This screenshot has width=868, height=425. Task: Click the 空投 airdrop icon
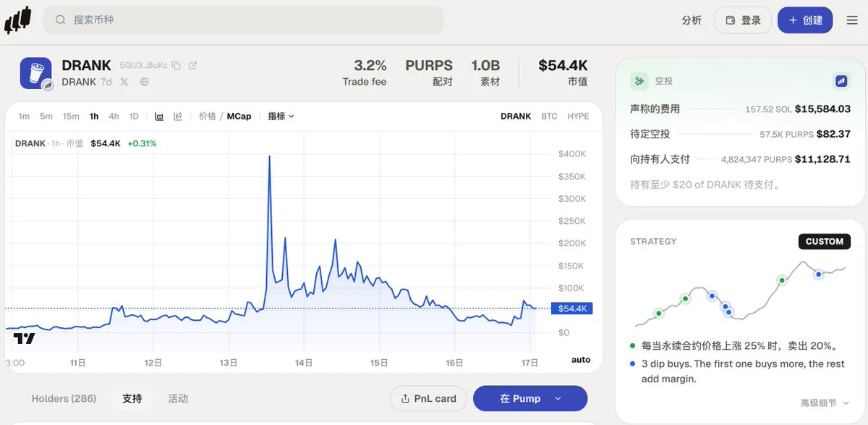[x=639, y=81]
